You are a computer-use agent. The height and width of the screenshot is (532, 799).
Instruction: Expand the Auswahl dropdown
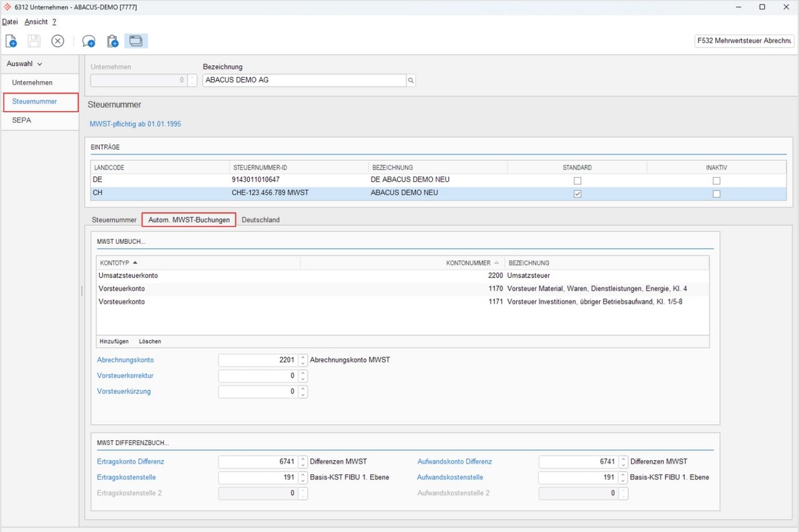coord(25,64)
